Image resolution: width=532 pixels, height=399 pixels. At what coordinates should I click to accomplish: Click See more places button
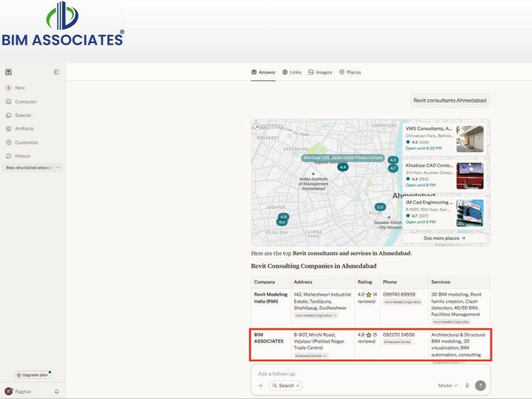(444, 238)
